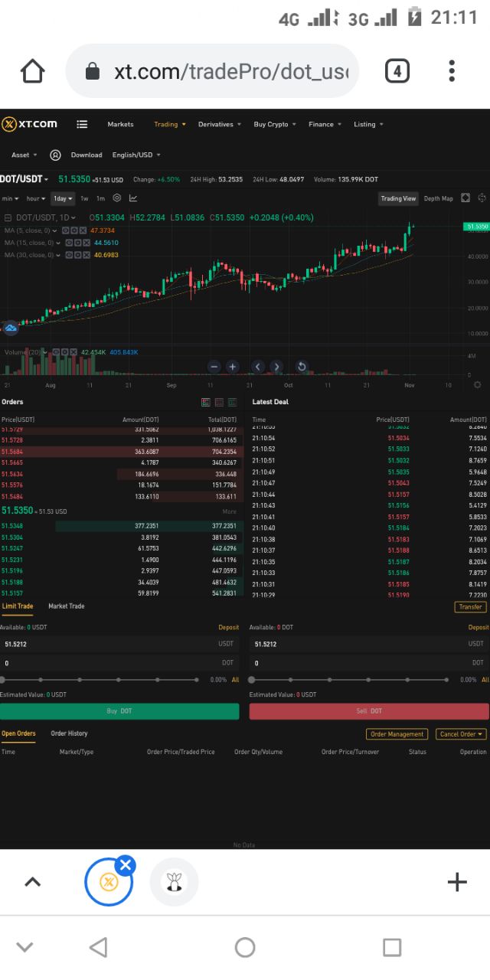Open settings for MA 30 indicator
Screen dimensions: 490x980
click(x=77, y=255)
